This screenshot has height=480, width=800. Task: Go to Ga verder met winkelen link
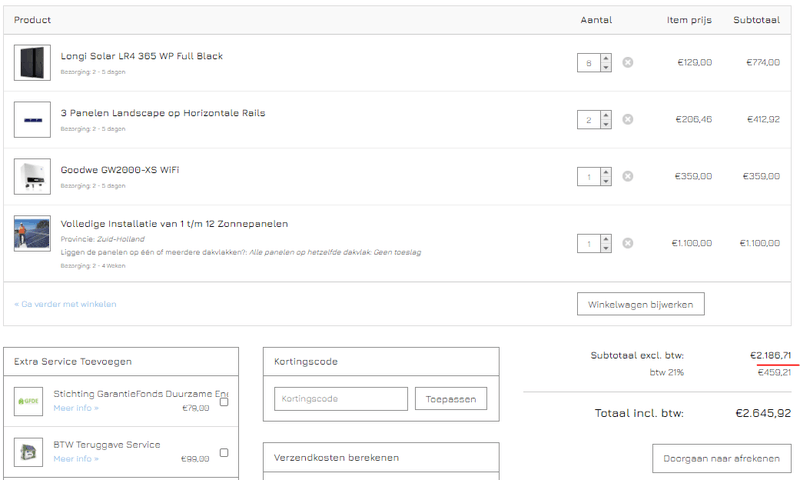pyautogui.click(x=65, y=304)
